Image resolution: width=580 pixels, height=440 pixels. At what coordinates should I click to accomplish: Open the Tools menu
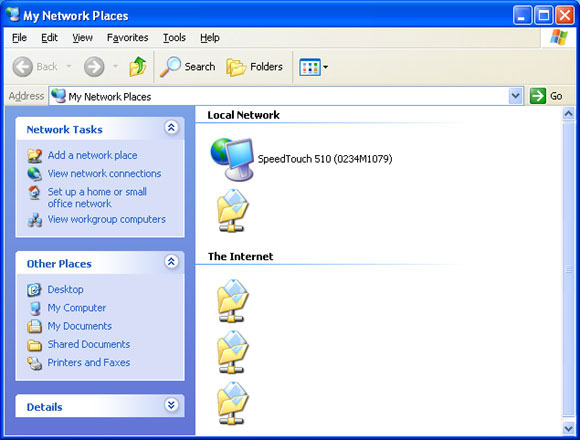click(174, 38)
